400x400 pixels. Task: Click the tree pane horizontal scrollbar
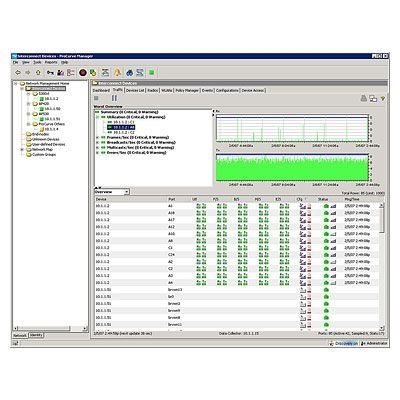coord(50,328)
